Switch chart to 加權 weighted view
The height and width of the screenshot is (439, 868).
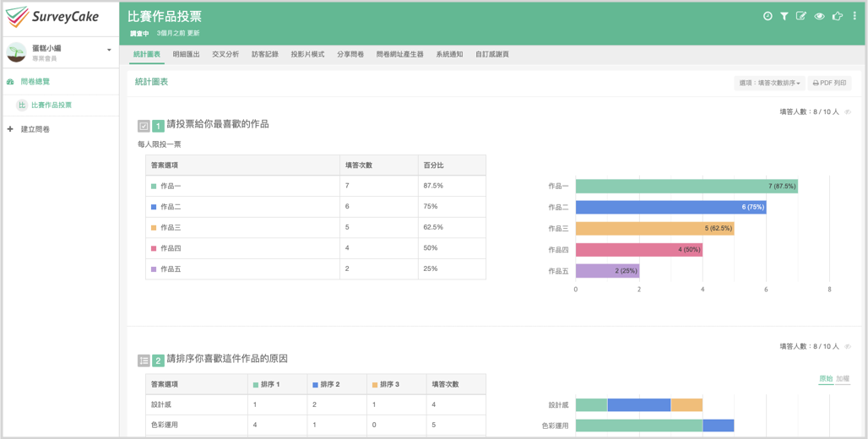[x=843, y=379]
